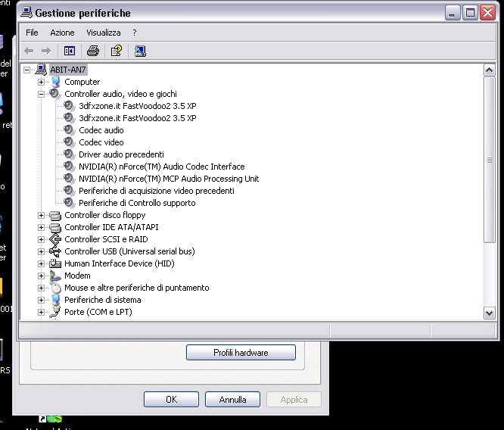
Task: Click the Codec video device icon
Action: (x=69, y=142)
